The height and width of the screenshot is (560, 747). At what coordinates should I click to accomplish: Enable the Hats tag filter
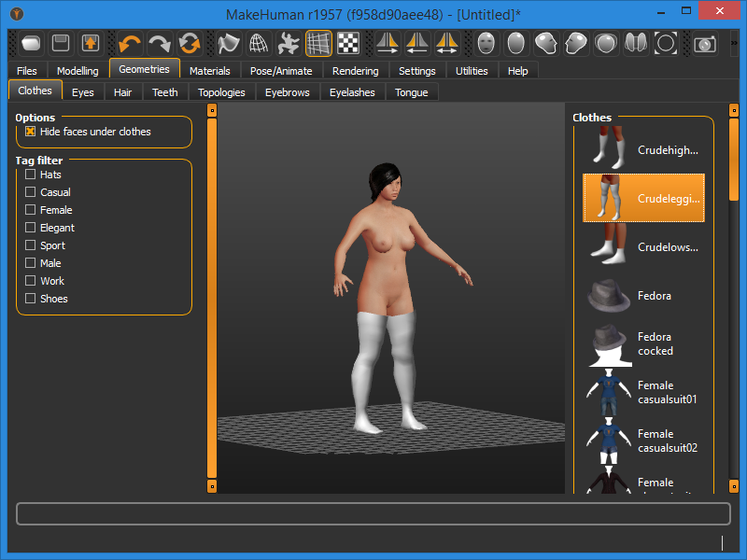(x=31, y=175)
